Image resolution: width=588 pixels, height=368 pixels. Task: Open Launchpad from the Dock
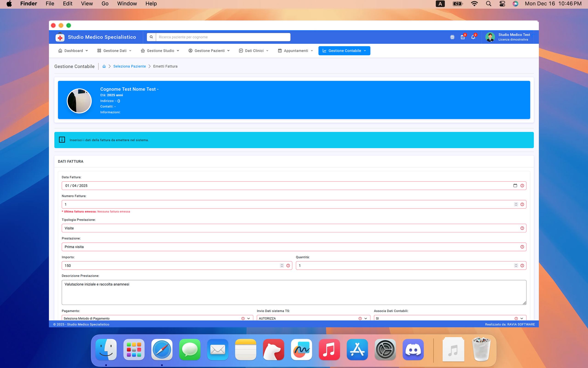pyautogui.click(x=134, y=350)
